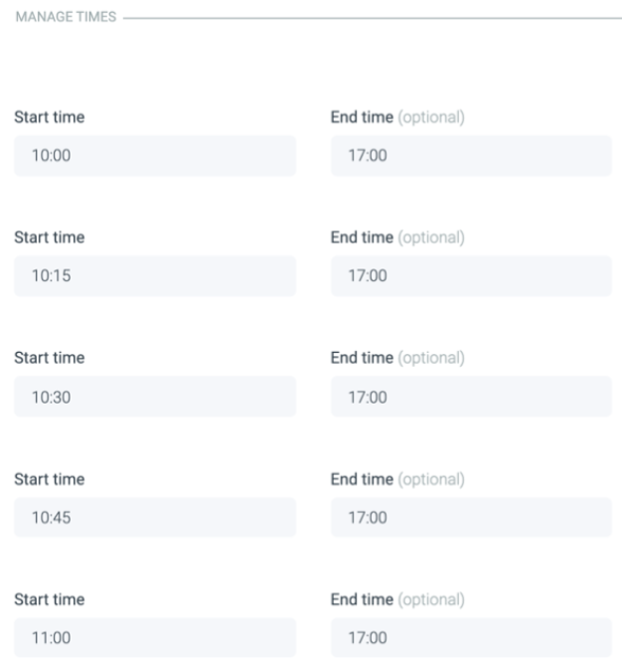Click the End time label in second row

[x=362, y=238]
